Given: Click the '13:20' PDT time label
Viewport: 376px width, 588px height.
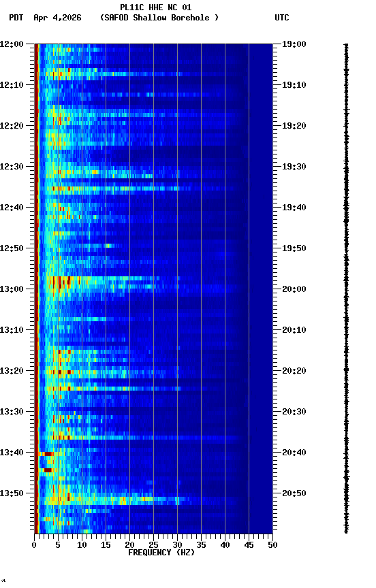Looking at the screenshot, I should point(12,372).
